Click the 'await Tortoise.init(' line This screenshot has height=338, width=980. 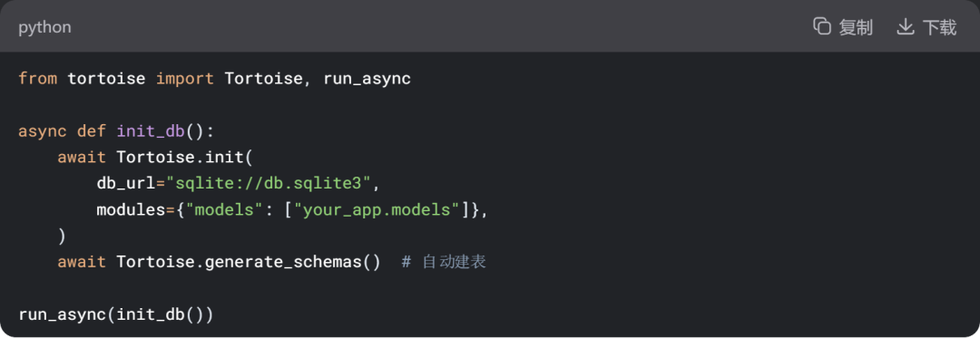click(x=155, y=157)
